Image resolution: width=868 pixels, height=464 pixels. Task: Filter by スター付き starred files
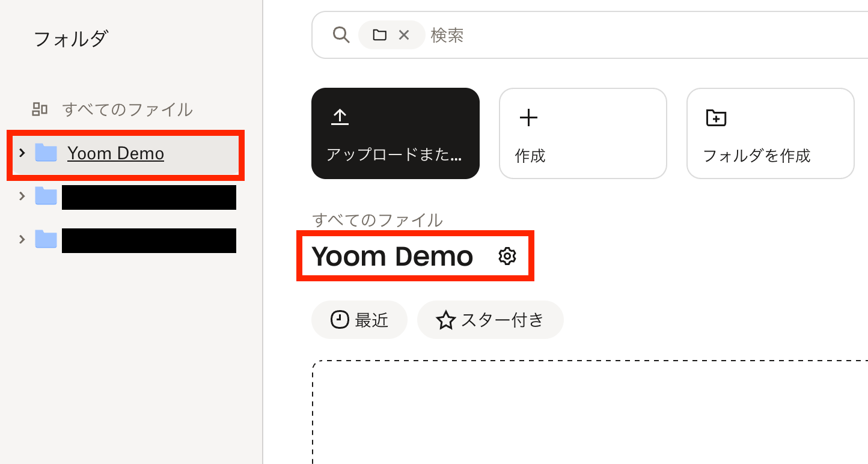491,320
